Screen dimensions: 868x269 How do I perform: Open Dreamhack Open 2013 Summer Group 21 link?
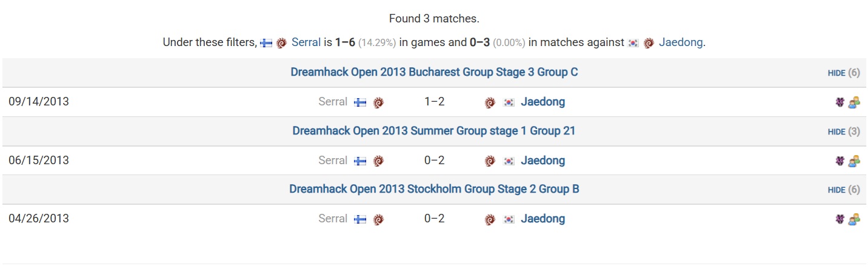coord(434,131)
